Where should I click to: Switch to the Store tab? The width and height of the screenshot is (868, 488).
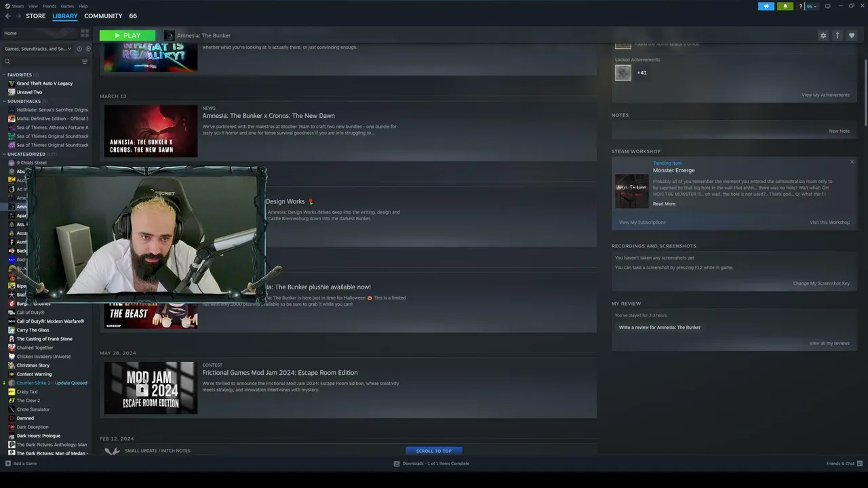pos(36,16)
